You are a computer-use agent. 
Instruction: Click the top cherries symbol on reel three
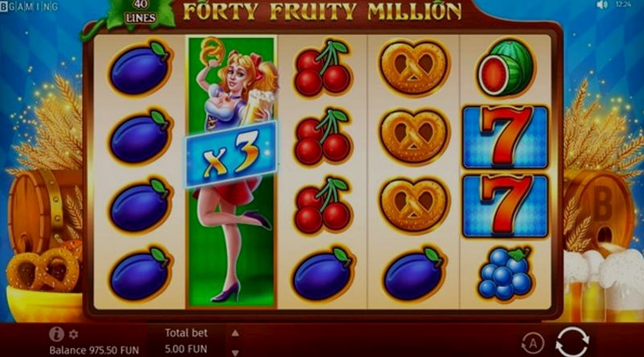[x=323, y=68]
